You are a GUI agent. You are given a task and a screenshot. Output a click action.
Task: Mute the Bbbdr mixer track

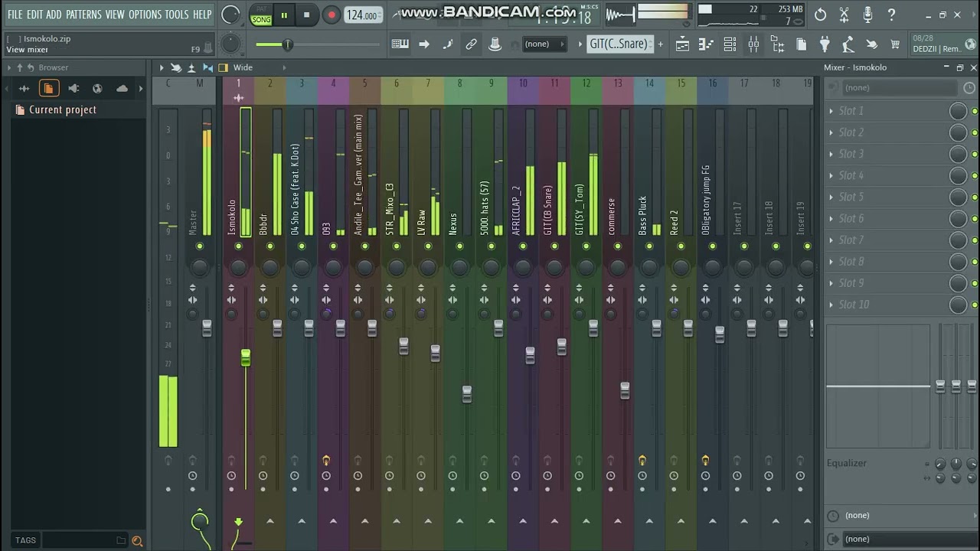269,246
